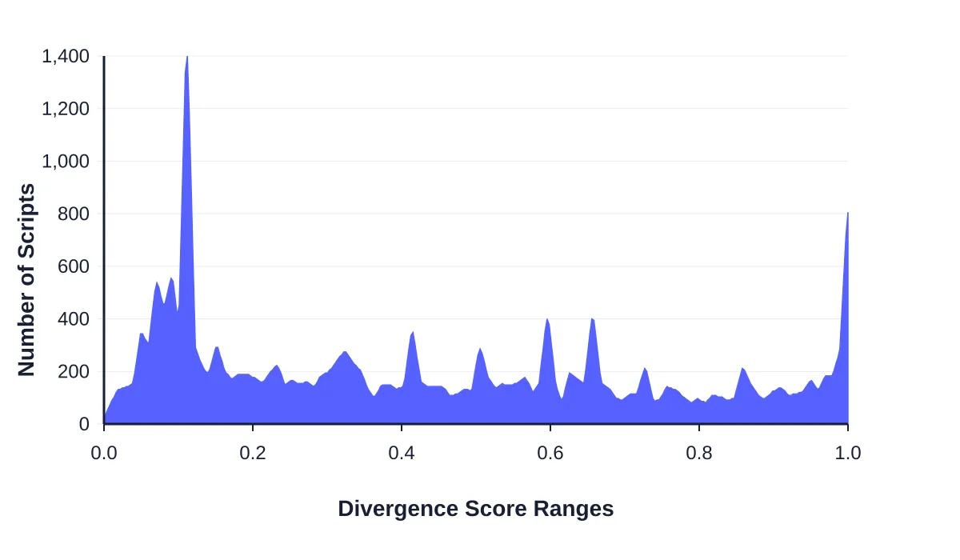Click the x-axis label '0.0'
The height and width of the screenshot is (560, 960).
click(104, 453)
